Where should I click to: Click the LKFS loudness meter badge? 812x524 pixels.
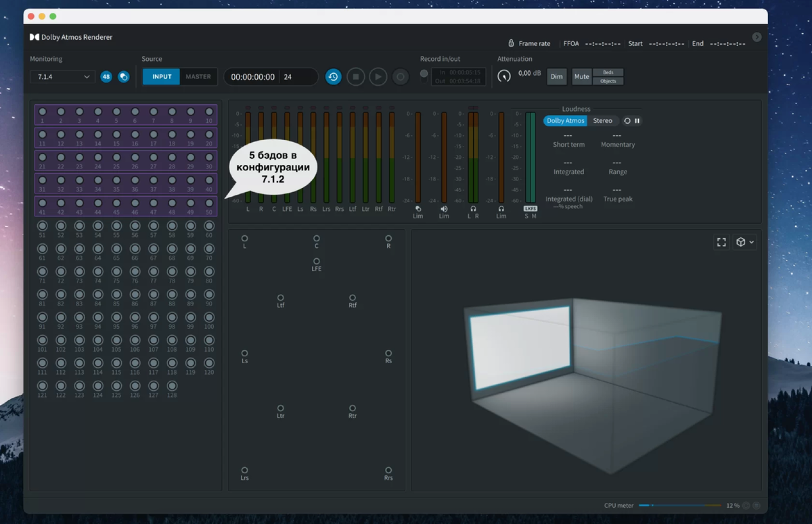click(531, 209)
